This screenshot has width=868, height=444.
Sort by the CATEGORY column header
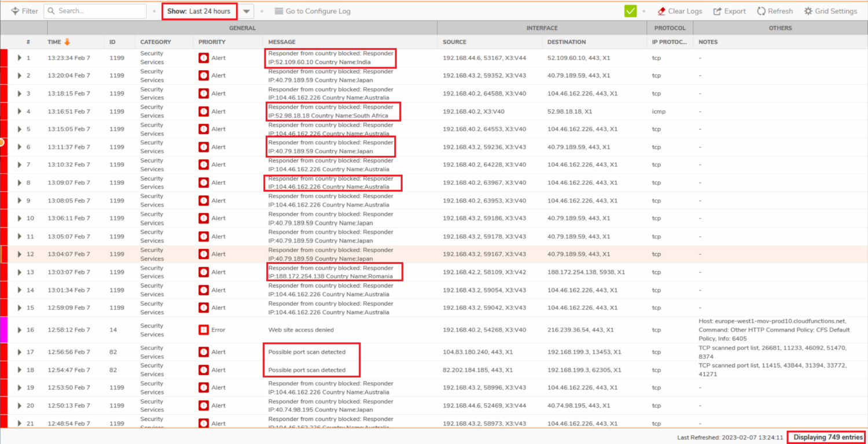pyautogui.click(x=156, y=42)
